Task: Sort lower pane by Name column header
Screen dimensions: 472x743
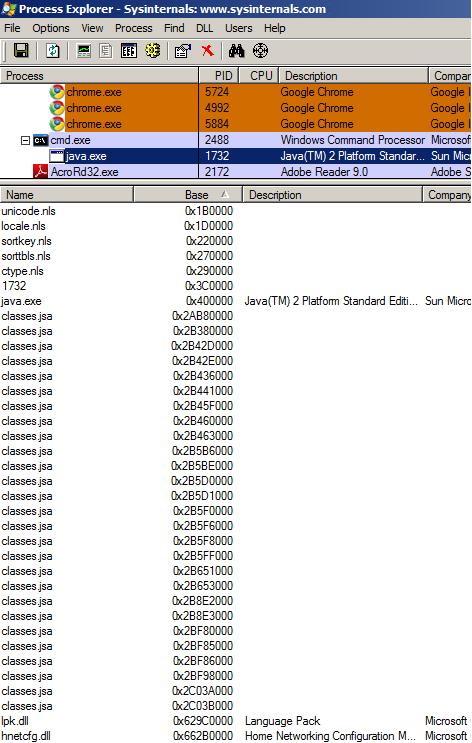Action: pyautogui.click(x=67, y=195)
